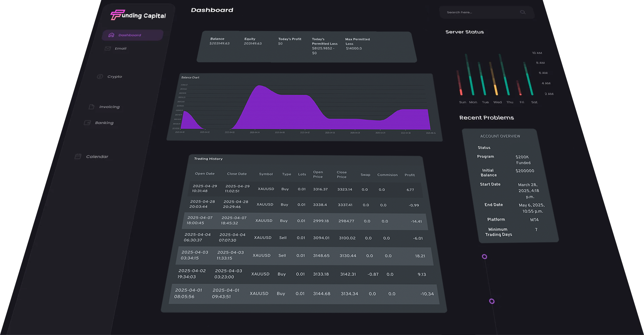Click the Invoicing document icon
Screen dimensions: 644x335
pos(91,107)
